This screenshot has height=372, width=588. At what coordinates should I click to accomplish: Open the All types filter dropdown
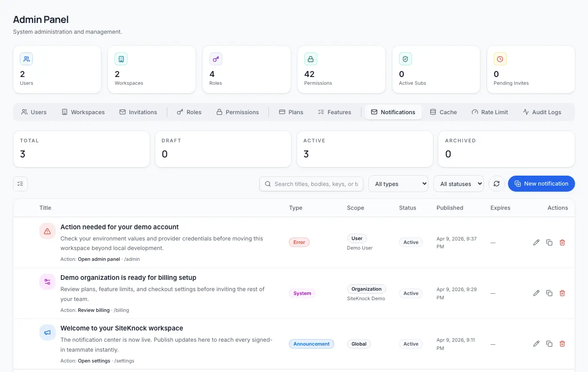[x=398, y=184]
